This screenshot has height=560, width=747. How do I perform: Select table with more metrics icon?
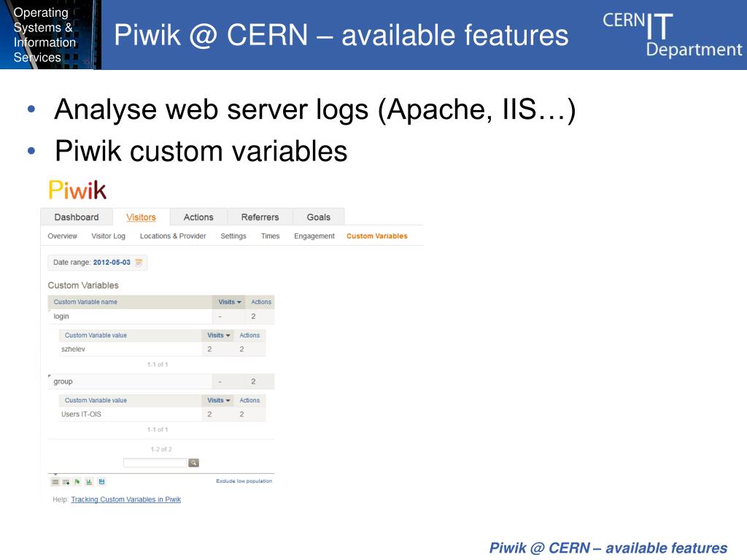tap(66, 482)
